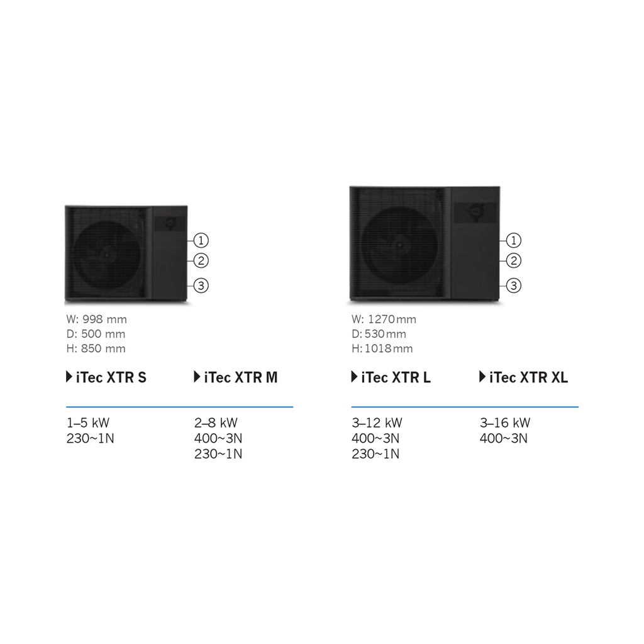This screenshot has width=644, height=644.
Task: Click callout marker 3 on small unit
Action: (201, 286)
